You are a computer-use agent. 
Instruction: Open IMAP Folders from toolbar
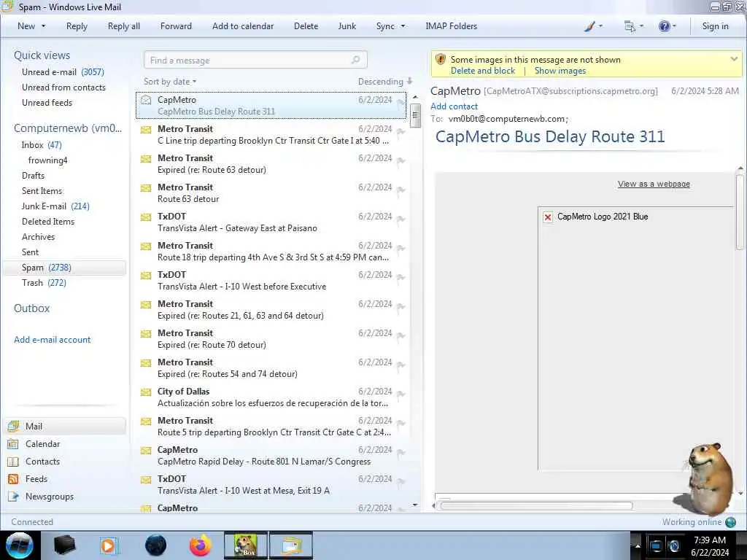(x=451, y=26)
